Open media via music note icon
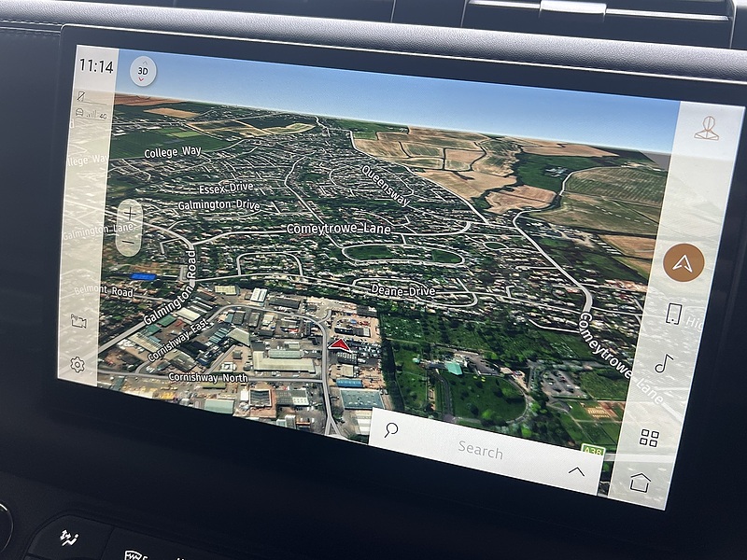 click(x=662, y=363)
